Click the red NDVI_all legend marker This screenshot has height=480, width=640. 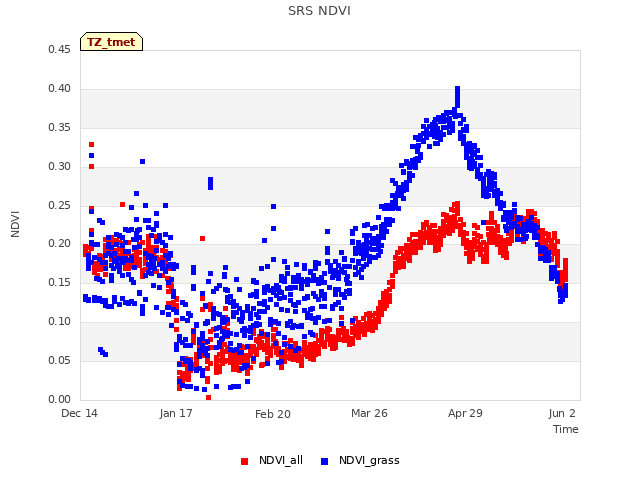244,461
